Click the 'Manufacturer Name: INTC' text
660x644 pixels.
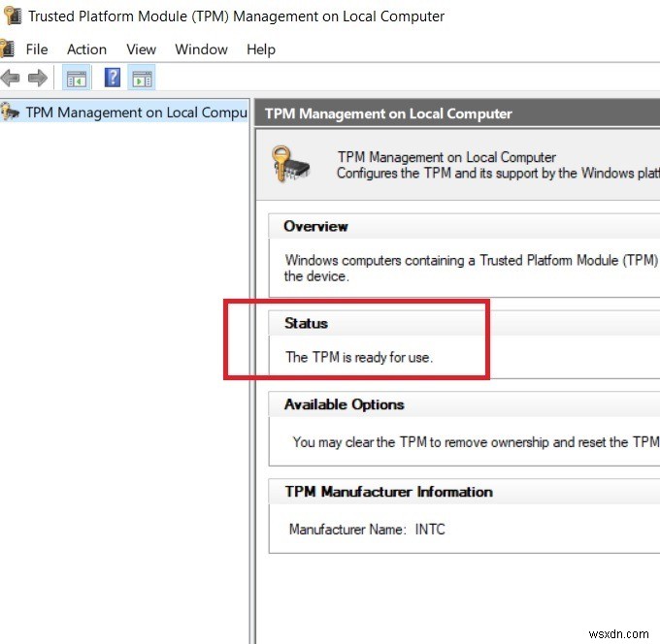(367, 529)
